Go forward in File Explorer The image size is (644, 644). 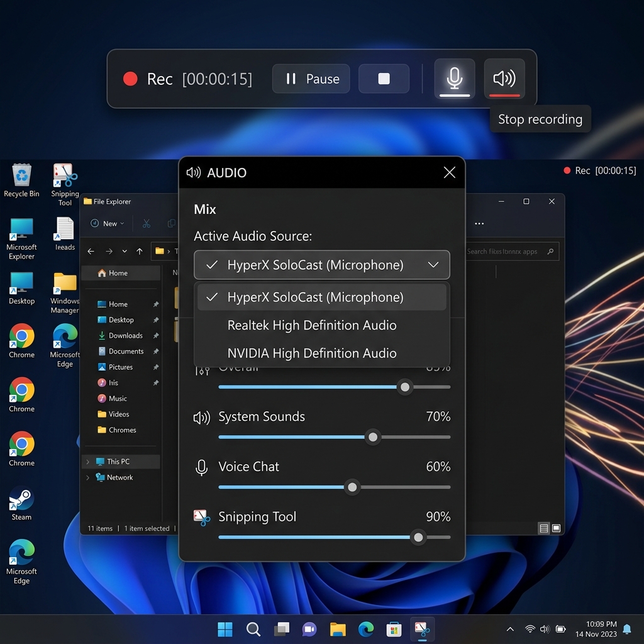109,252
